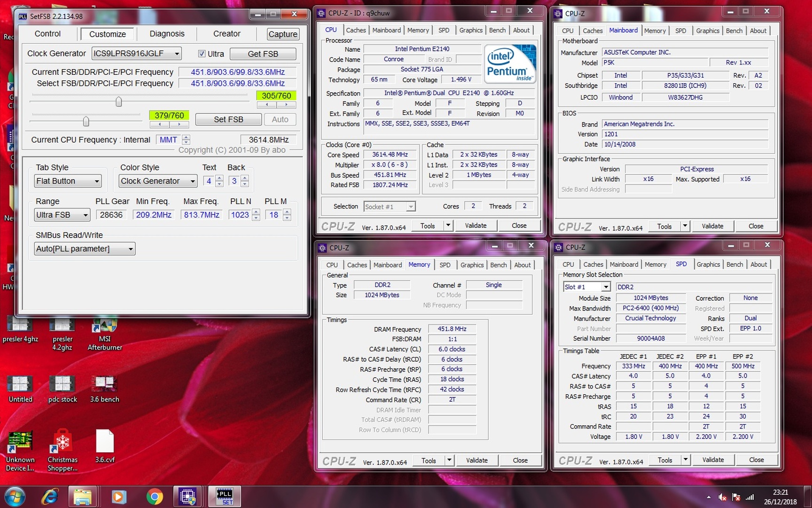The image size is (812, 508).
Task: Open Caches tab in CPU-Z q9chuw window
Action: 356,30
